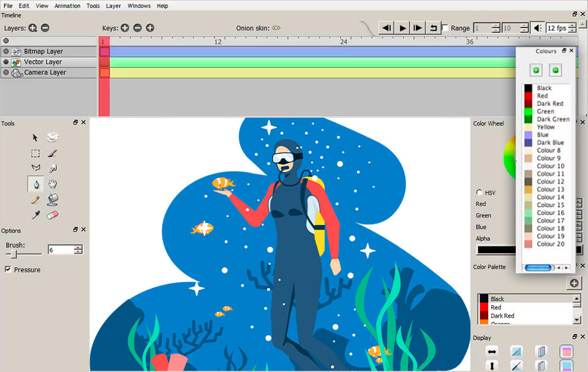The width and height of the screenshot is (588, 372).
Task: Activate the Hand tool
Action: 52,183
